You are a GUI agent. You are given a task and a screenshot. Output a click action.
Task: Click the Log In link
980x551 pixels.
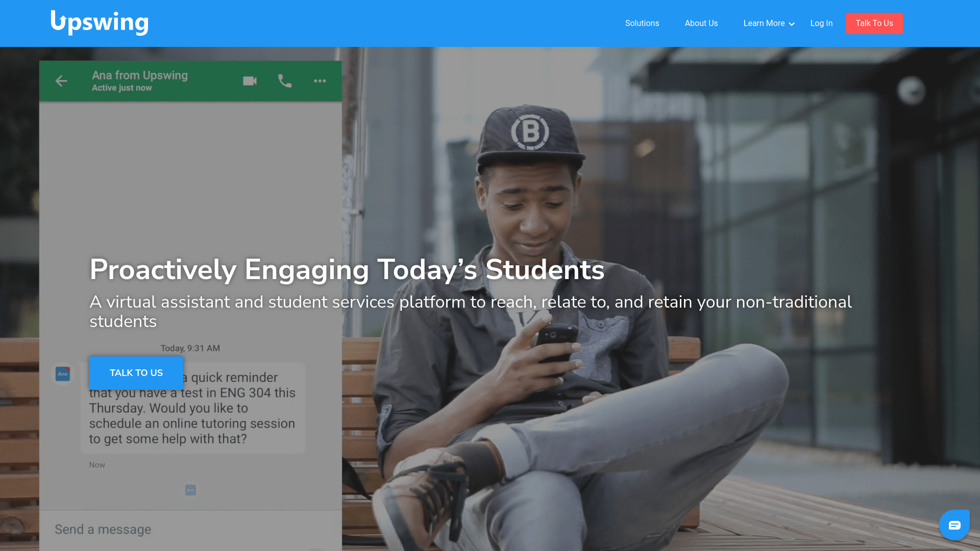point(821,23)
